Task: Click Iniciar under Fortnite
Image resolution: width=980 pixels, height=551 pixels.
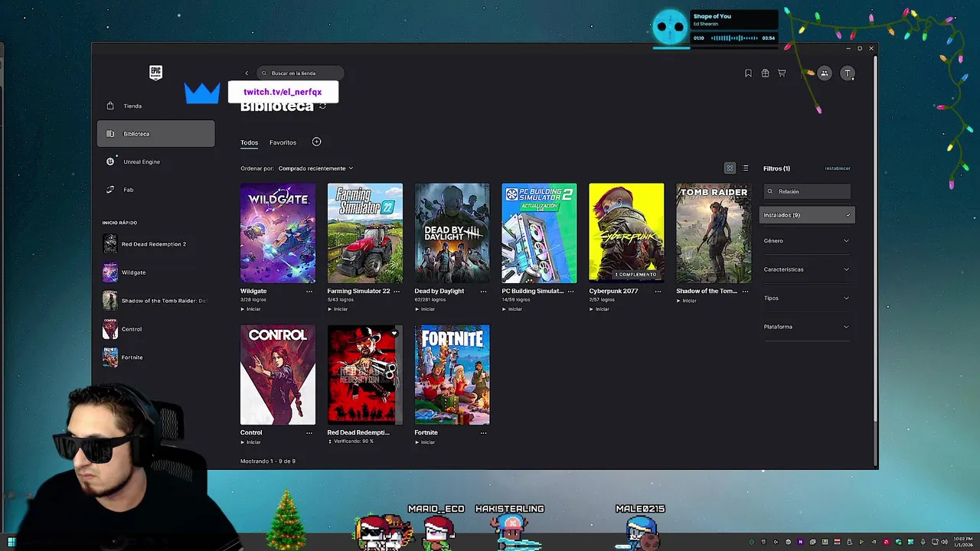Action: (x=425, y=442)
